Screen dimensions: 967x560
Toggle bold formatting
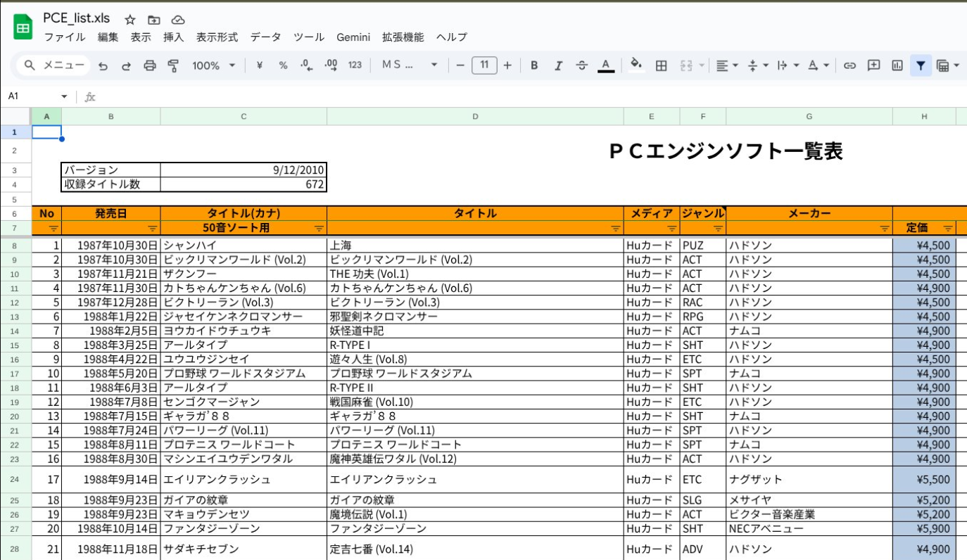pyautogui.click(x=534, y=65)
